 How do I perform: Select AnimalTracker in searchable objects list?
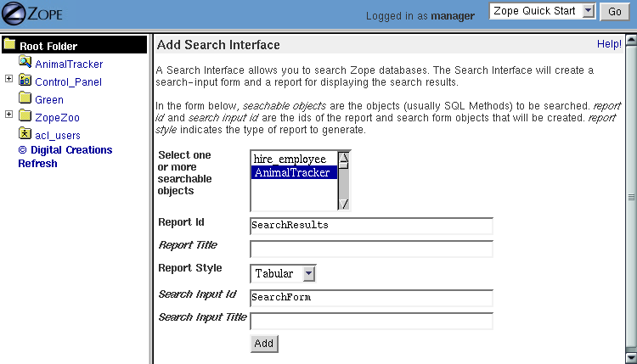click(291, 172)
